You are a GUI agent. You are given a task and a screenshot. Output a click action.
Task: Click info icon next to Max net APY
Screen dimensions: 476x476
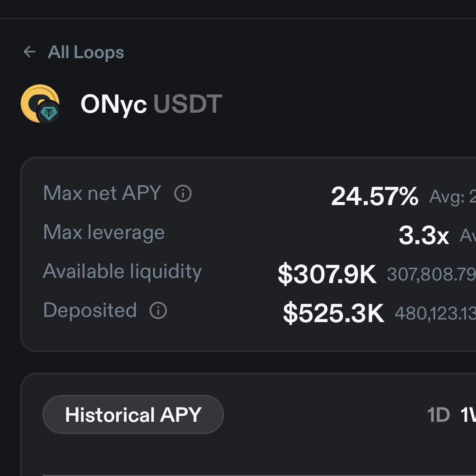pyautogui.click(x=183, y=193)
